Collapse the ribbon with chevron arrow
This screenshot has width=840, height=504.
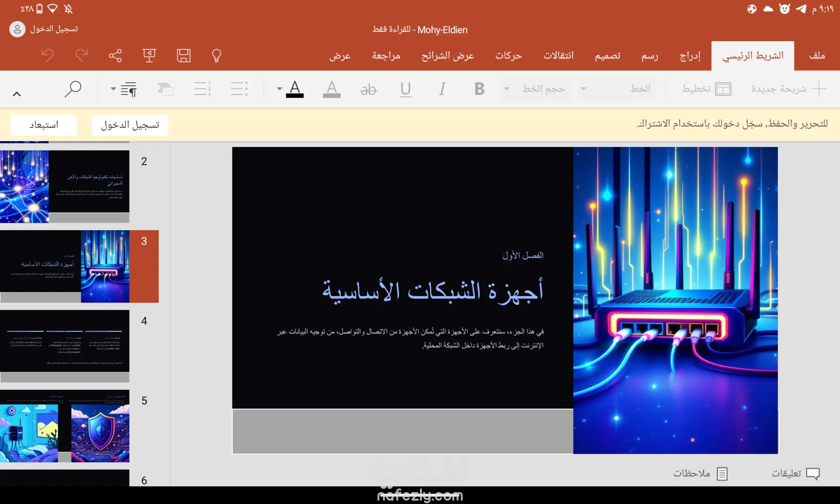tap(17, 94)
